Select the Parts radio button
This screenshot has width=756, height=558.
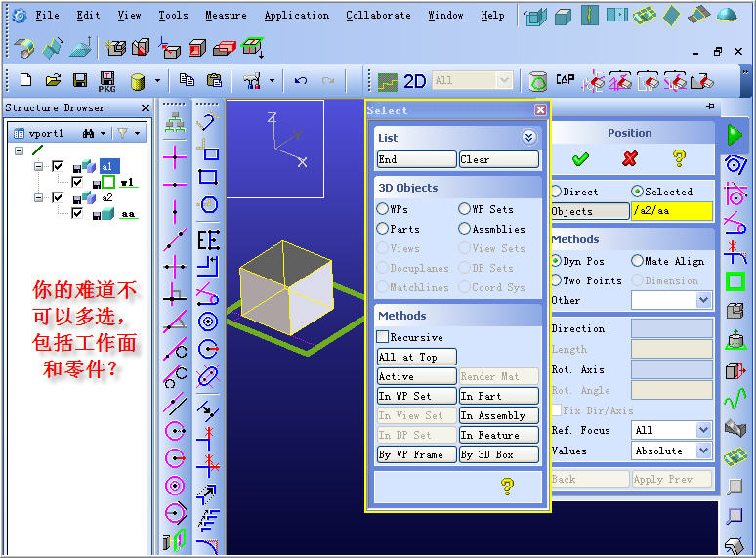382,228
